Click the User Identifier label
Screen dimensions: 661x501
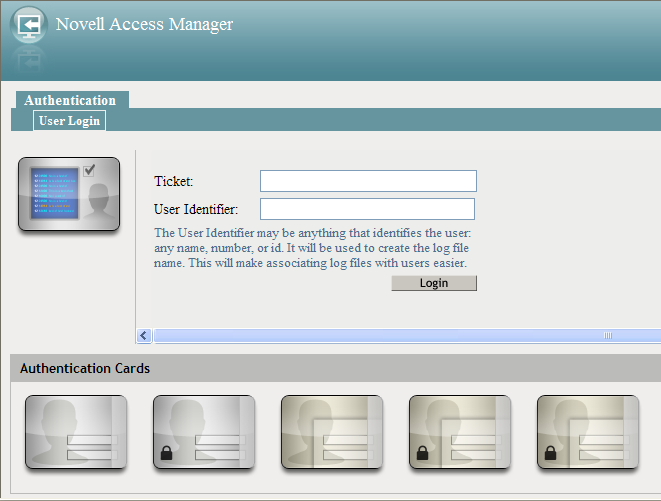(x=196, y=209)
